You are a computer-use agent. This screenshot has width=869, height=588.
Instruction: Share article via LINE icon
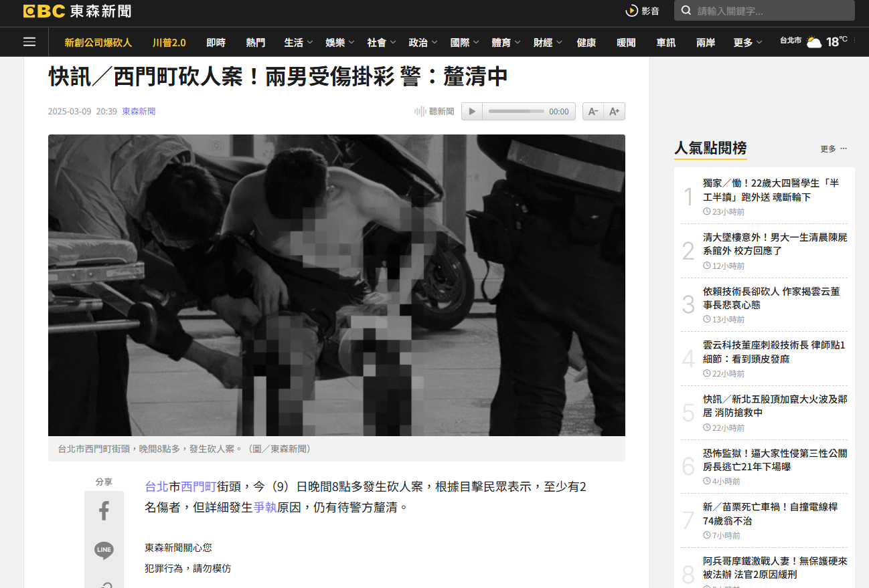click(x=104, y=551)
